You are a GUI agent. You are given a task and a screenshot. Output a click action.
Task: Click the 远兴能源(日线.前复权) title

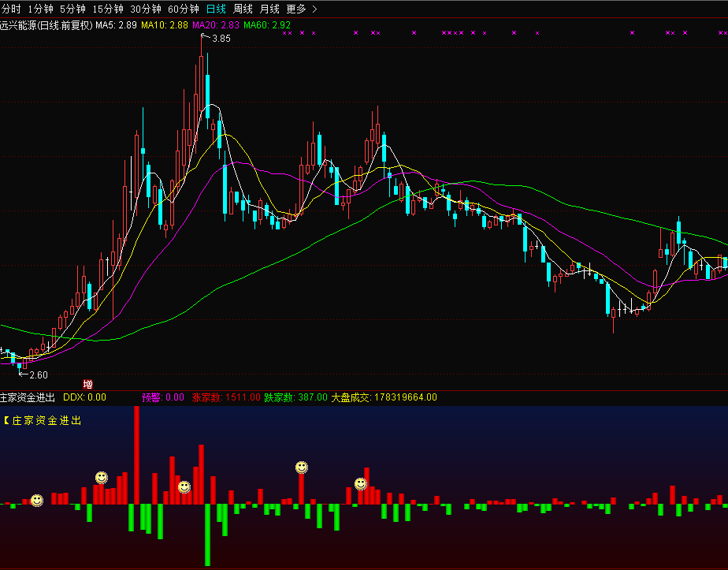(46, 25)
